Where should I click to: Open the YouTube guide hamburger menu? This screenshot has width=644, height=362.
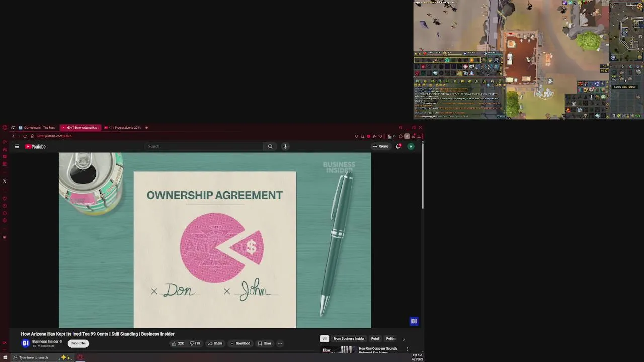[x=17, y=146]
